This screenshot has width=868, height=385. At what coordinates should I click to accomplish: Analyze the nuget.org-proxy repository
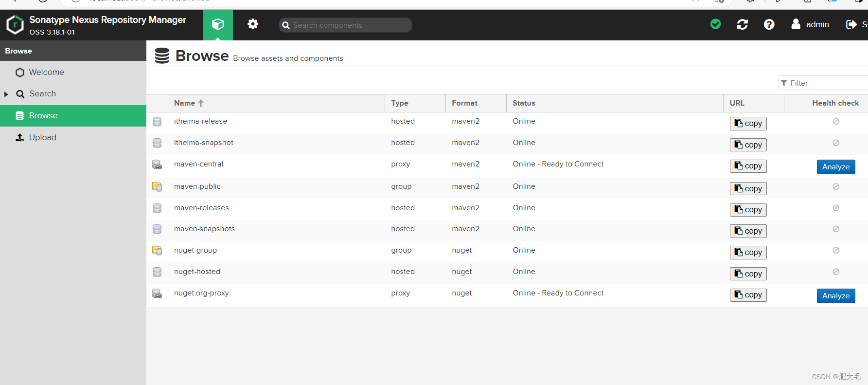pyautogui.click(x=836, y=296)
